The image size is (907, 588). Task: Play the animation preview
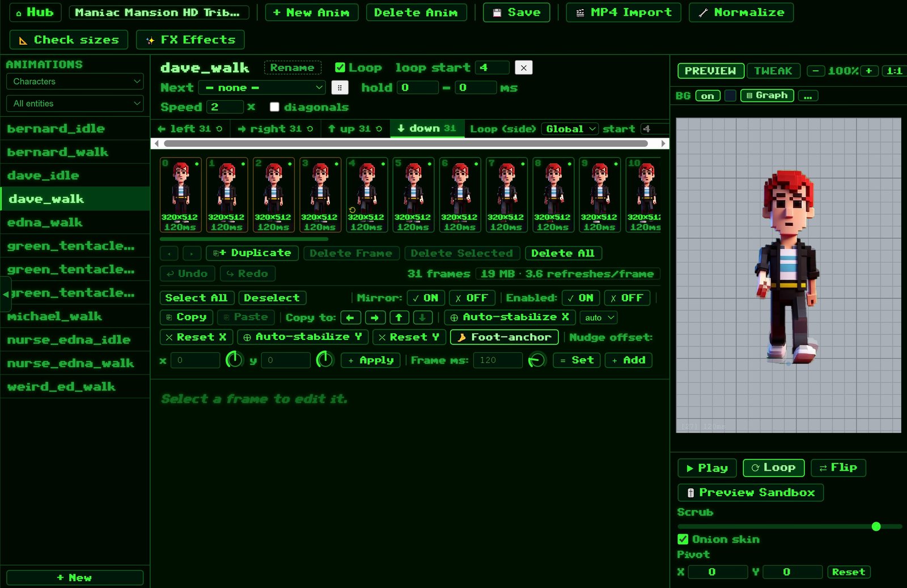pyautogui.click(x=707, y=468)
